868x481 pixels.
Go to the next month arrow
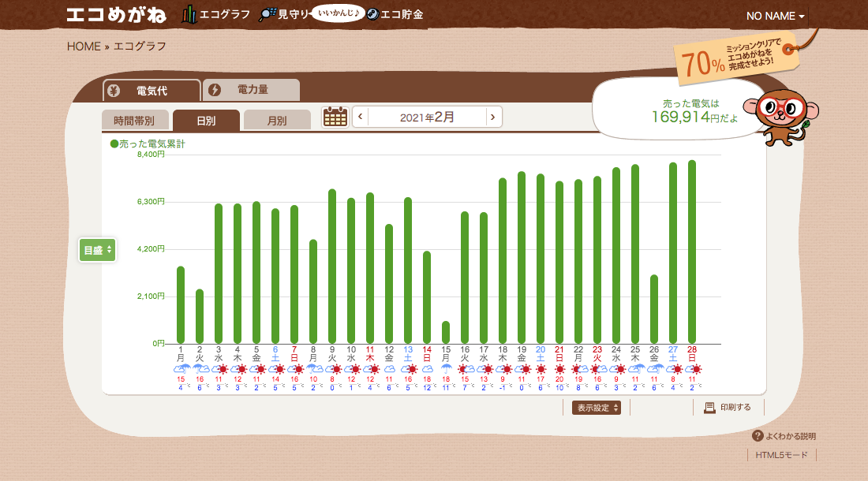pos(493,117)
